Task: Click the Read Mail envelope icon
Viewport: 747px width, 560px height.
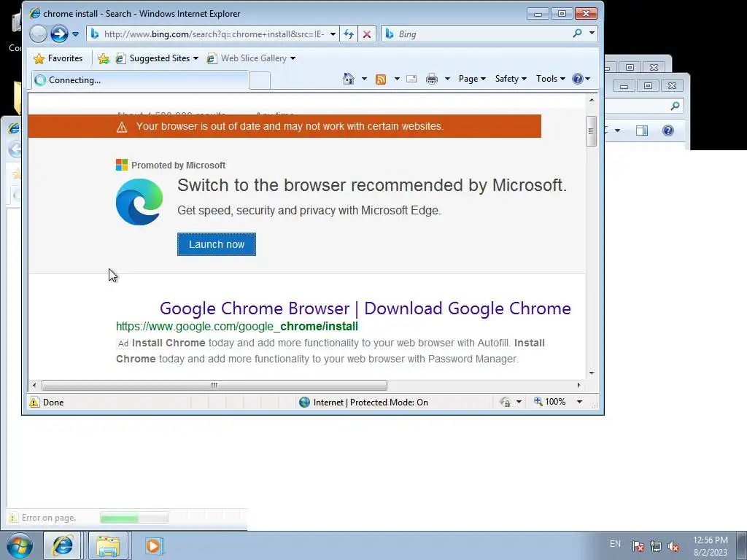Action: click(x=411, y=79)
